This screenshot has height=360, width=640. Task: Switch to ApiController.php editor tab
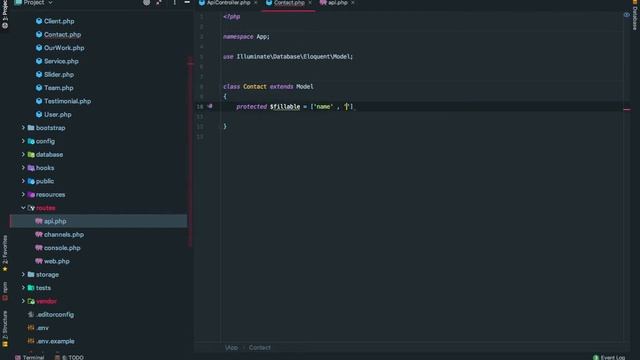coord(228,3)
